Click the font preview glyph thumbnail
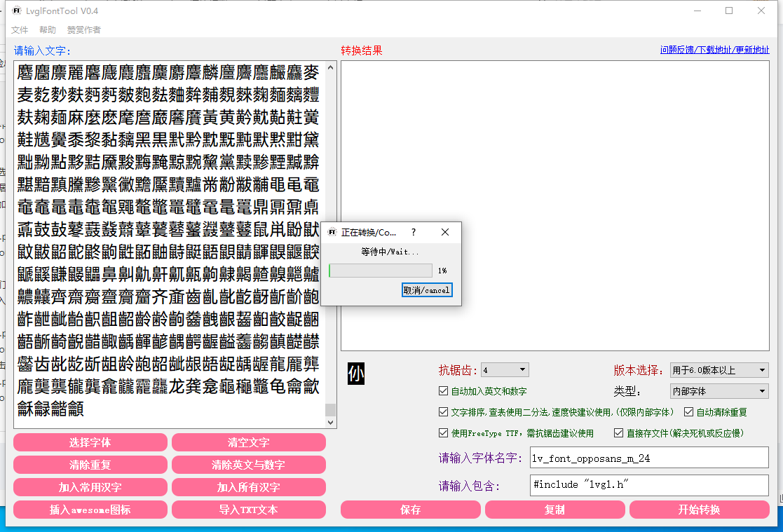The width and height of the screenshot is (783, 532). click(x=356, y=374)
